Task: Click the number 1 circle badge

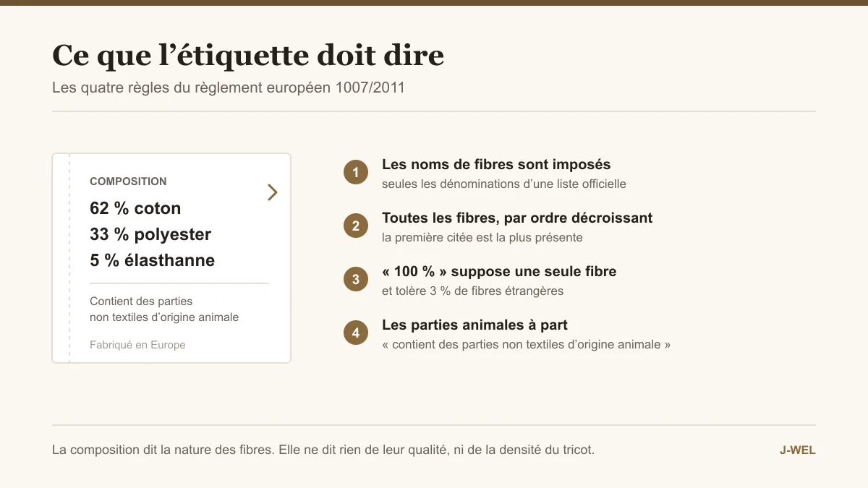Action: click(x=356, y=172)
